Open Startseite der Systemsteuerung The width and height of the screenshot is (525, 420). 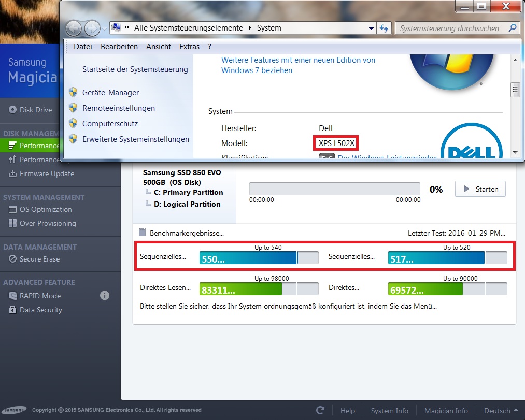[135, 69]
